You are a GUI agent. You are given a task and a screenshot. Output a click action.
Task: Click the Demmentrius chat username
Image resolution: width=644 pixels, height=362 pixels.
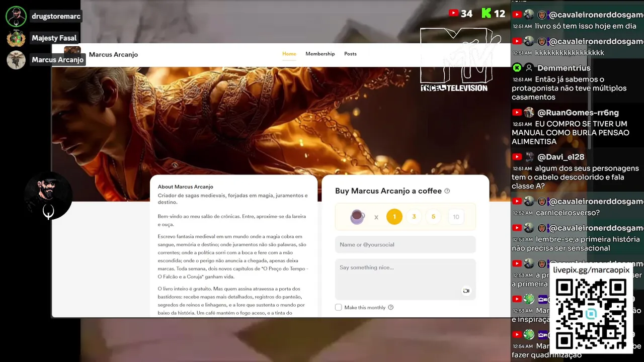563,68
